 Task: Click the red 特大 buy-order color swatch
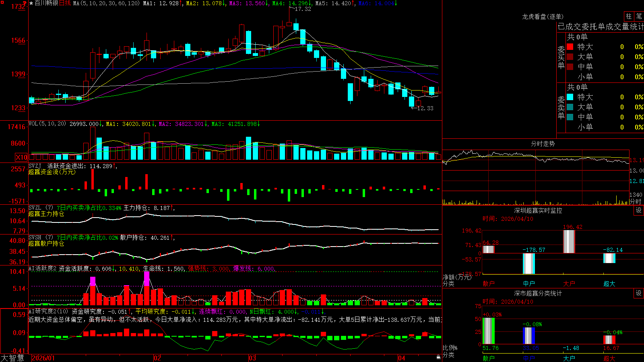570,47
